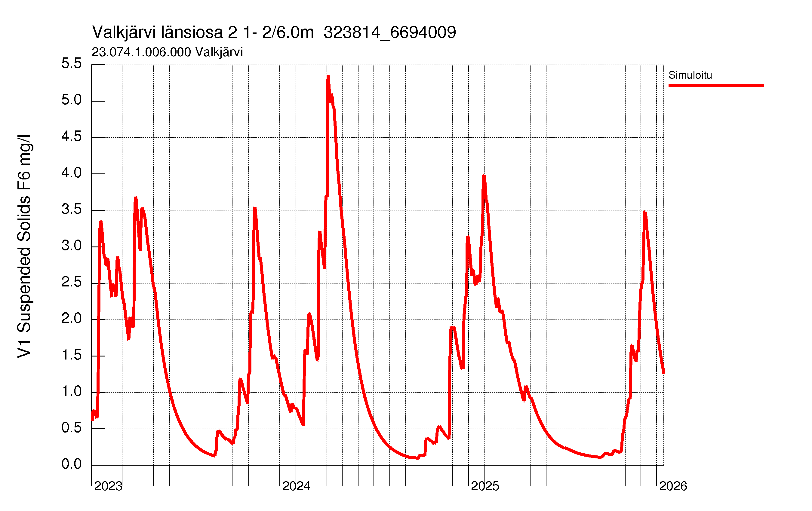The height and width of the screenshot is (511, 812).
Task: Click the highest peak of the red curve
Action: (328, 77)
